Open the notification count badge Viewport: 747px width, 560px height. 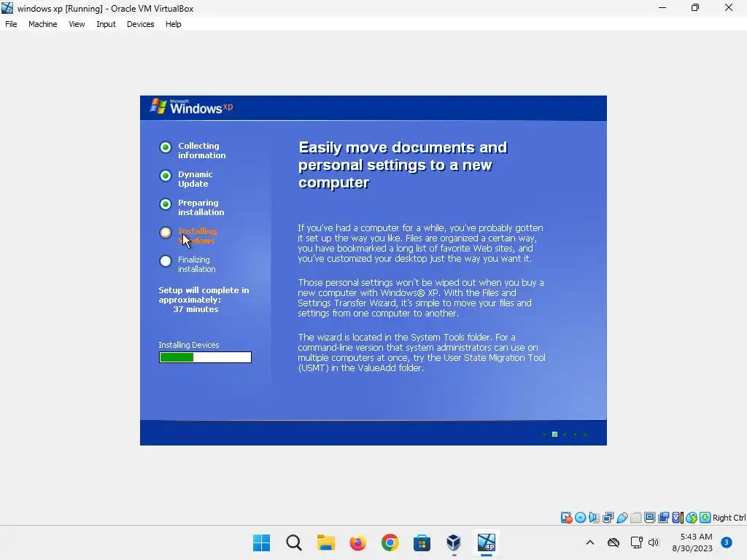pyautogui.click(x=726, y=542)
